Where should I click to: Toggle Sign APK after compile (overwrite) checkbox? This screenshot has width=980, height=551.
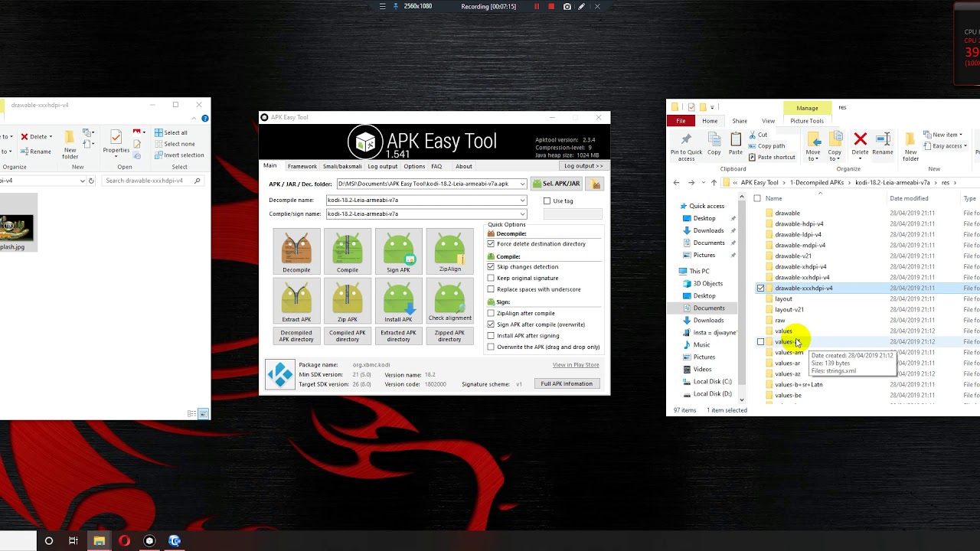(491, 324)
